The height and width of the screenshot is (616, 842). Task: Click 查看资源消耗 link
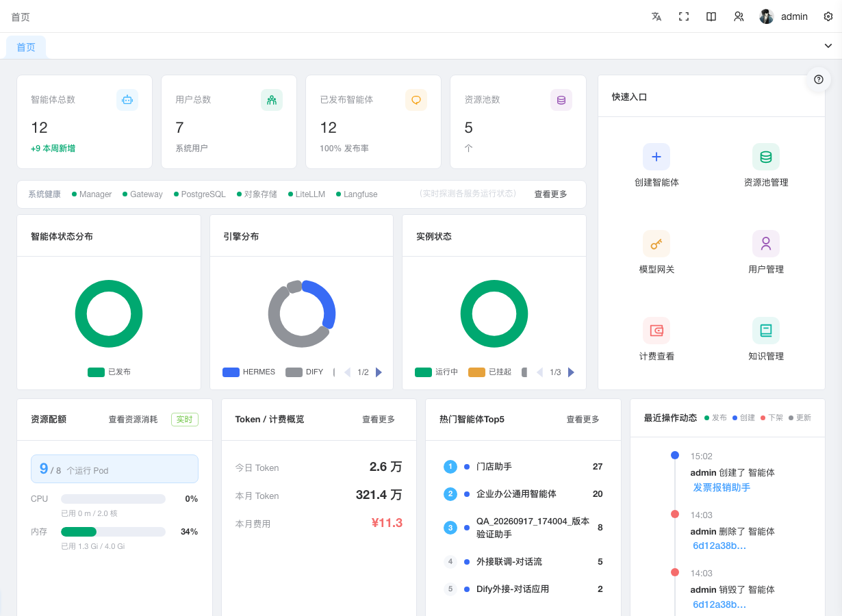point(133,420)
